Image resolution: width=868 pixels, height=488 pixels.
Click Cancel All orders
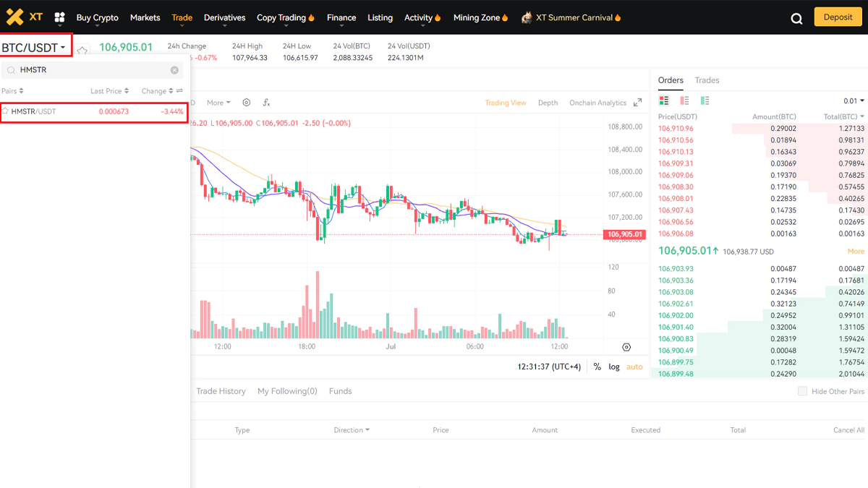point(848,430)
